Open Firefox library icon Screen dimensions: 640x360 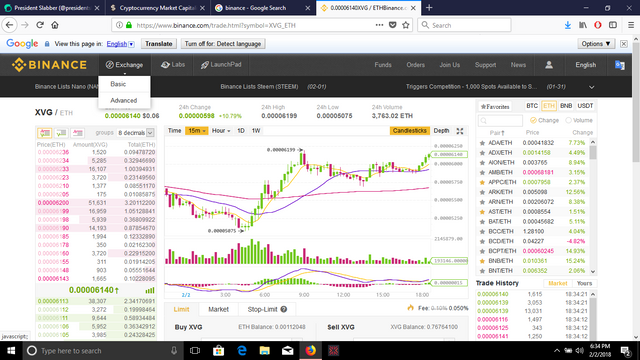pos(583,25)
